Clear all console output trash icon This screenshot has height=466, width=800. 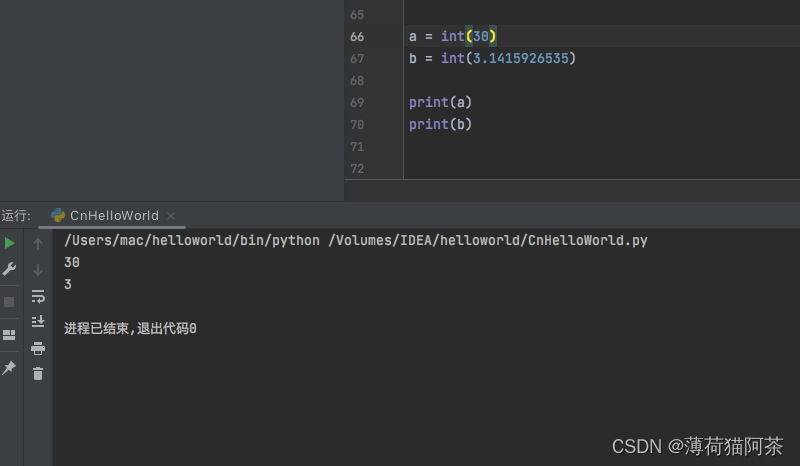38,374
